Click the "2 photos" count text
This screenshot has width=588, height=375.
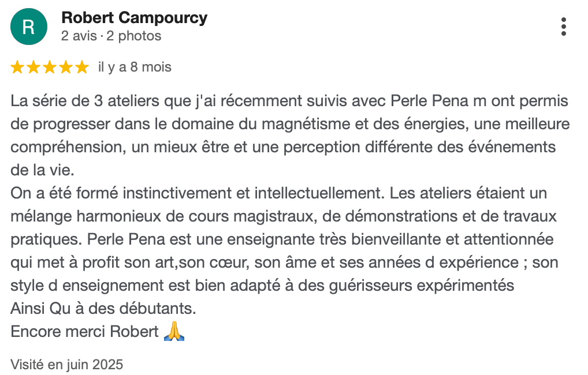coord(134,36)
